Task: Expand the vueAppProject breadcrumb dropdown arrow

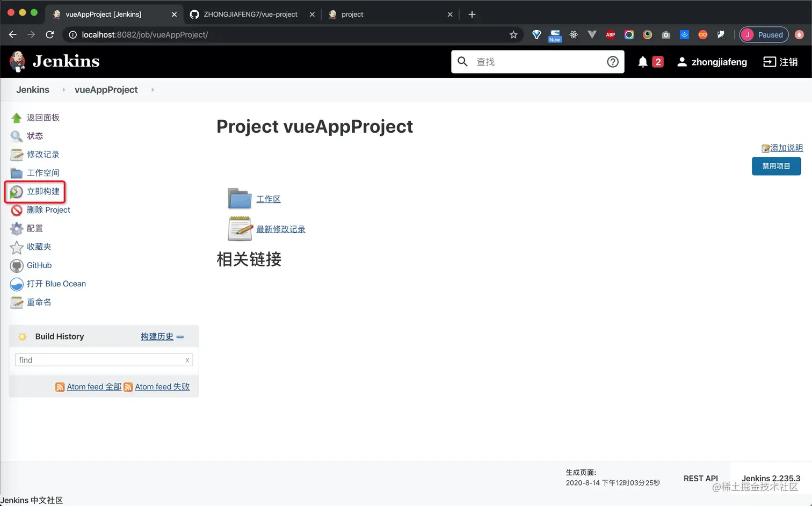Action: click(153, 90)
